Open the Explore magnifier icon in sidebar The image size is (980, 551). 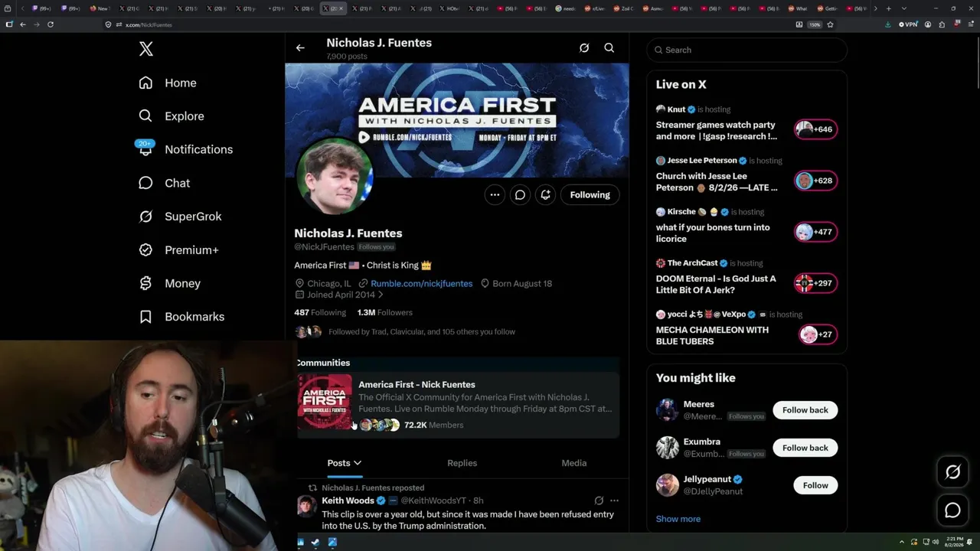point(145,116)
